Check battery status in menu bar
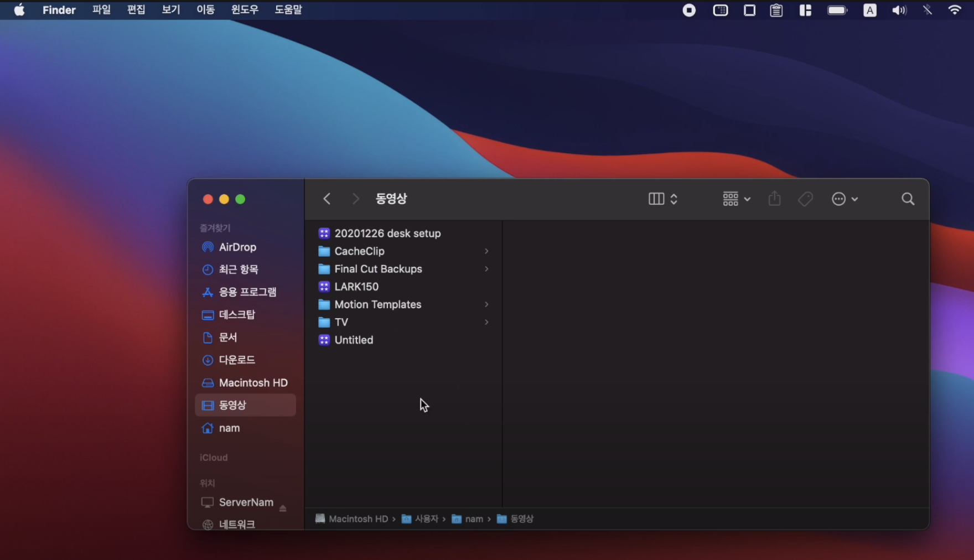The height and width of the screenshot is (560, 974). tap(837, 10)
